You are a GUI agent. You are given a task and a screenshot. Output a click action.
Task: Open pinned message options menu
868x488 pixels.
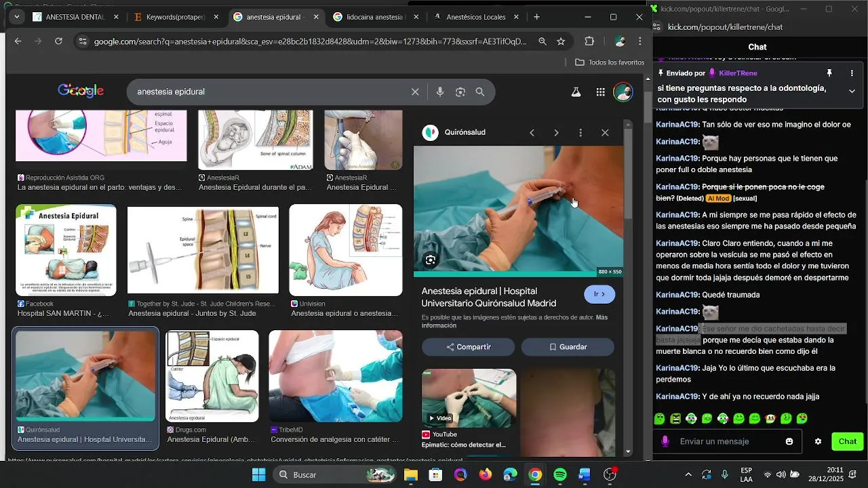pos(852,73)
